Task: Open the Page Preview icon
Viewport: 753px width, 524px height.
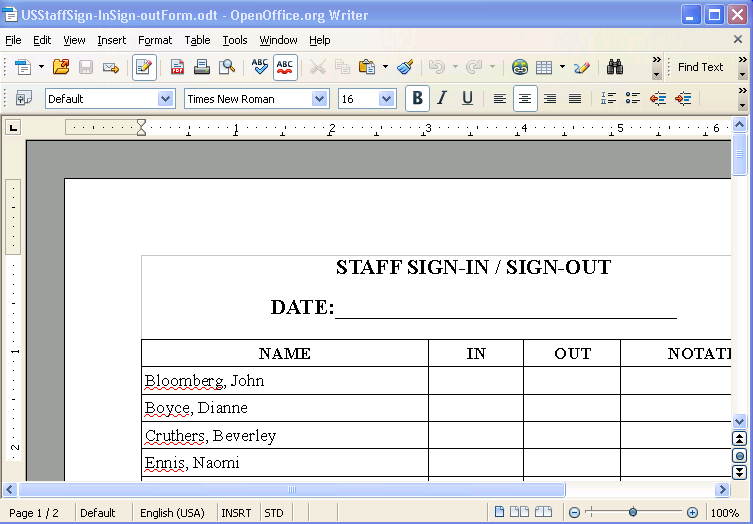Action: (227, 67)
